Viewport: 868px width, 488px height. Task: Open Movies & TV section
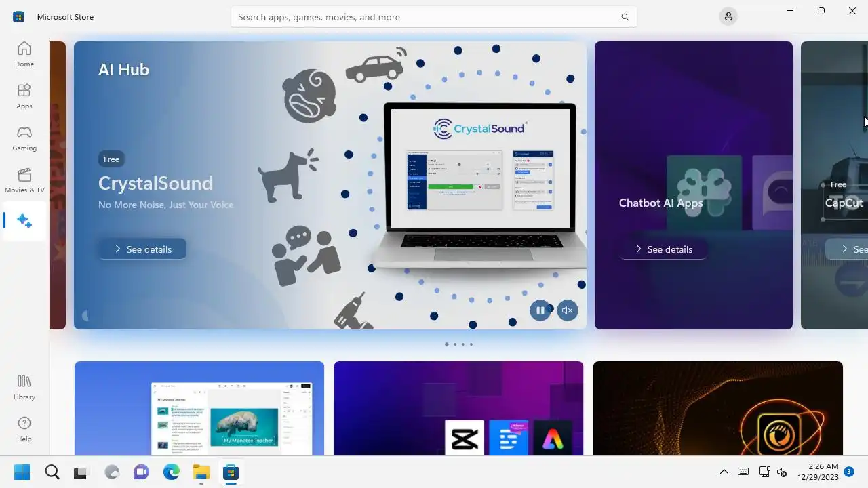tap(24, 180)
